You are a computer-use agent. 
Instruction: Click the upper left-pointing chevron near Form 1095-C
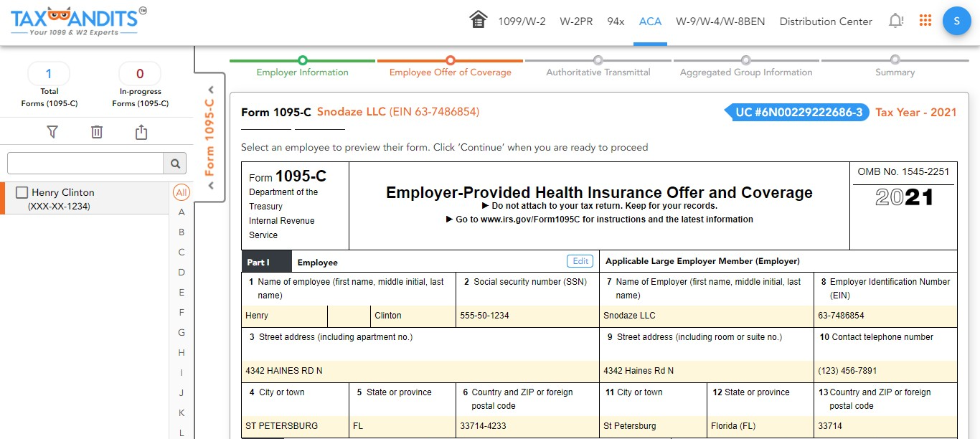point(210,90)
